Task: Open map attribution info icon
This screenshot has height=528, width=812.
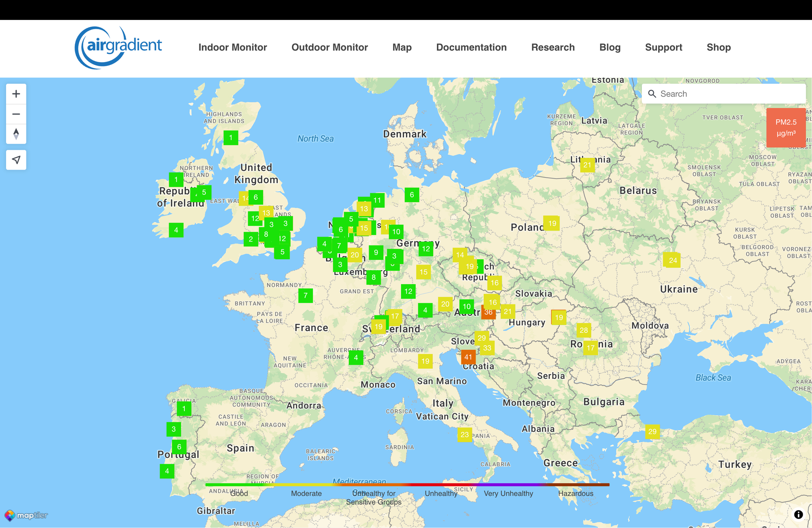Action: [x=798, y=515]
